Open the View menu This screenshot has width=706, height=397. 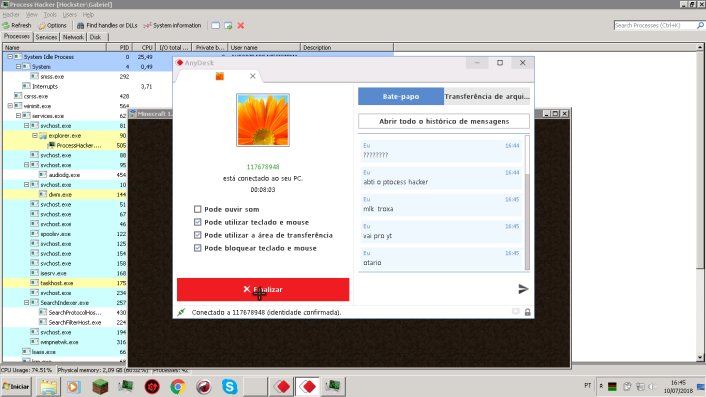pos(32,15)
